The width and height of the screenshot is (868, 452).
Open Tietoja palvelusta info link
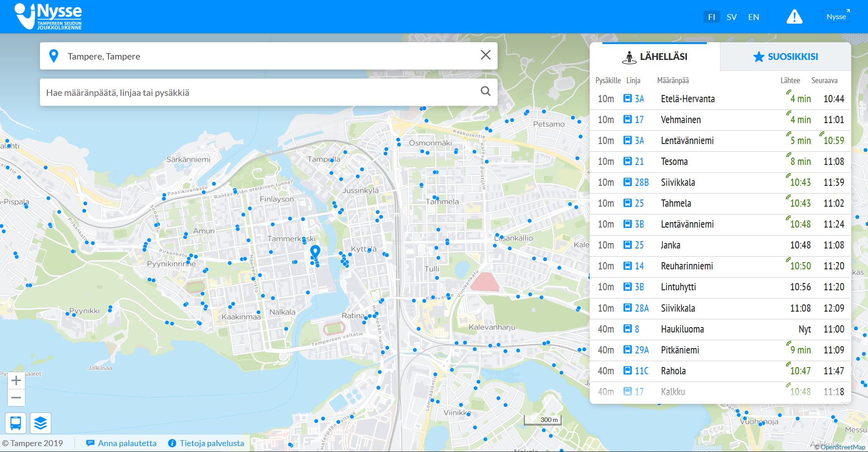pyautogui.click(x=206, y=443)
